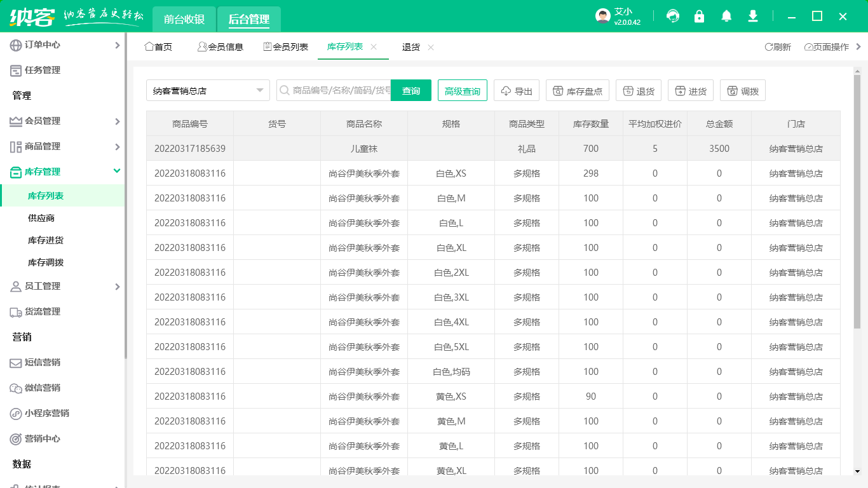Click the download icon in the title bar

tap(752, 16)
